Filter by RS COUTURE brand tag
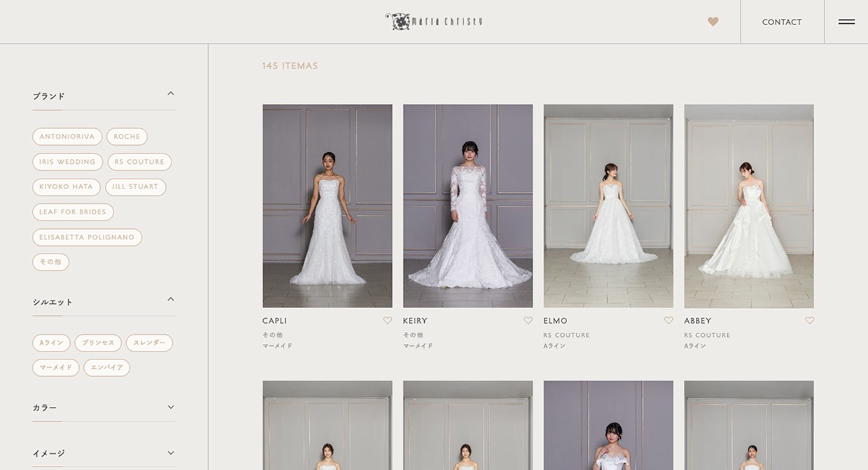 click(139, 162)
